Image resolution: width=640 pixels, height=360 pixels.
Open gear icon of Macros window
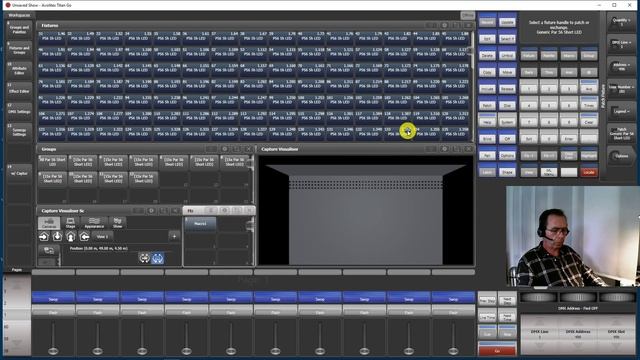(x=224, y=210)
